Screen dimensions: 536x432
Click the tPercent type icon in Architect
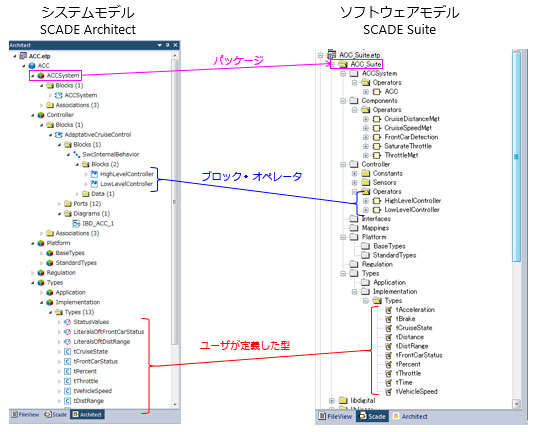point(68,371)
